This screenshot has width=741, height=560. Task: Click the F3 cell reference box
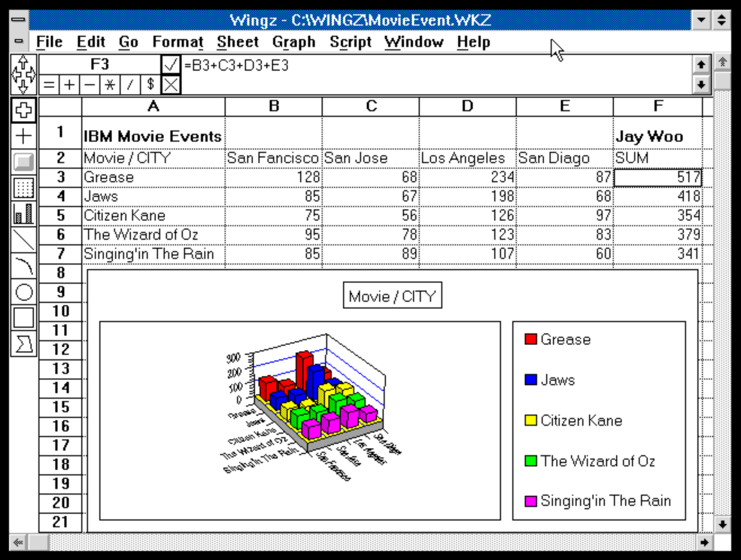(x=100, y=64)
